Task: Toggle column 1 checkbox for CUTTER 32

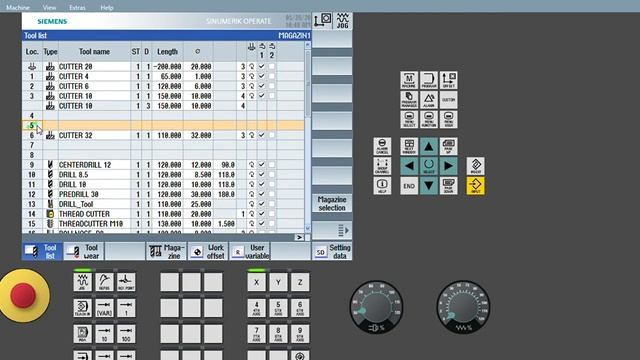Action: point(262,135)
